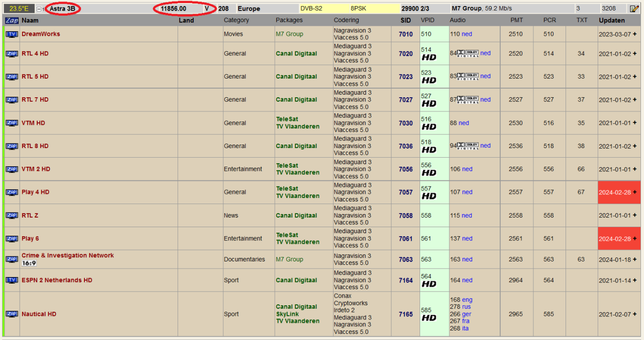Sort the list by the Naam column header
This screenshot has width=644, height=340.
point(30,20)
